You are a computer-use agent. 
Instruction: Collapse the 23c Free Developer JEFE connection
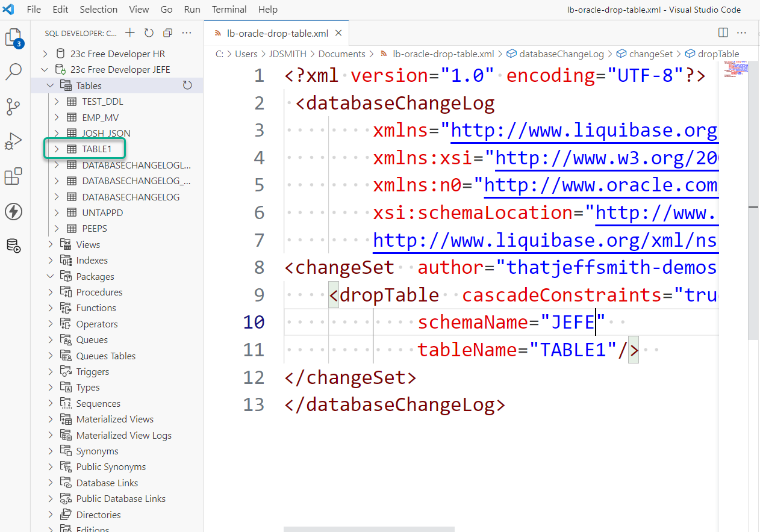[43, 69]
